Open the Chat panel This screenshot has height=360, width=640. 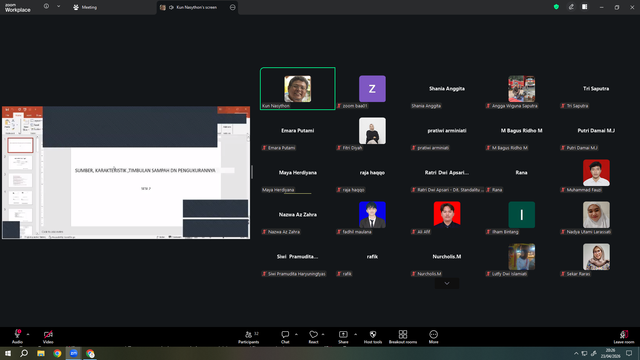[x=285, y=337]
